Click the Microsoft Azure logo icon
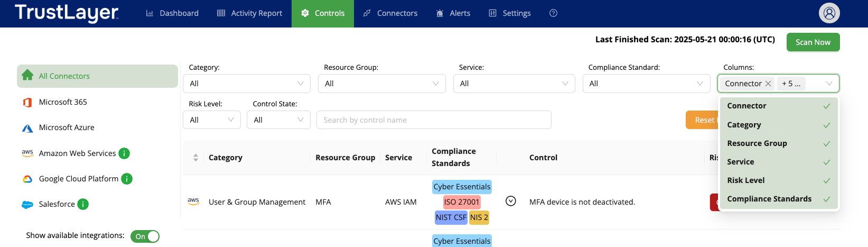The width and height of the screenshot is (868, 247). coord(27,128)
